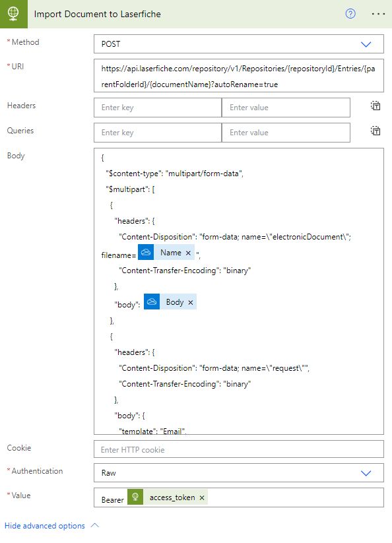The width and height of the screenshot is (392, 543).
Task: Click the HTTP globe action icon in header
Action: [x=13, y=14]
